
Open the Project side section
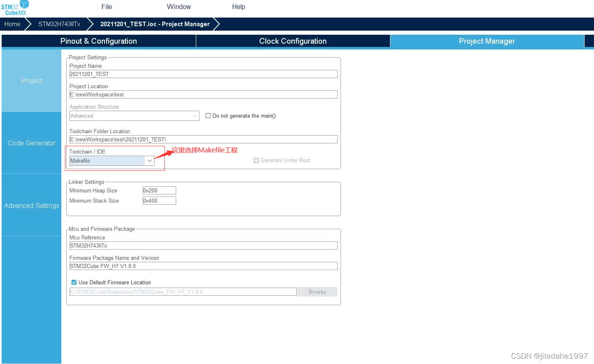tap(31, 81)
